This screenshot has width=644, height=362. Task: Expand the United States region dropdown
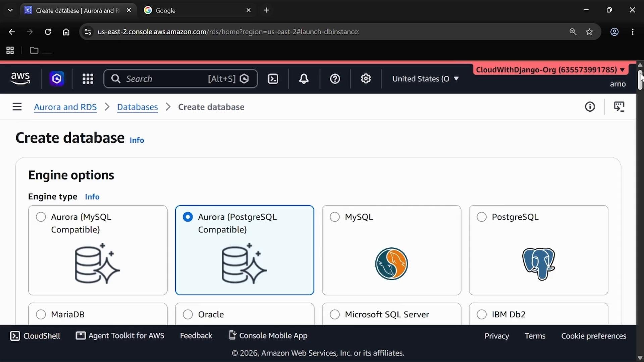point(425,79)
